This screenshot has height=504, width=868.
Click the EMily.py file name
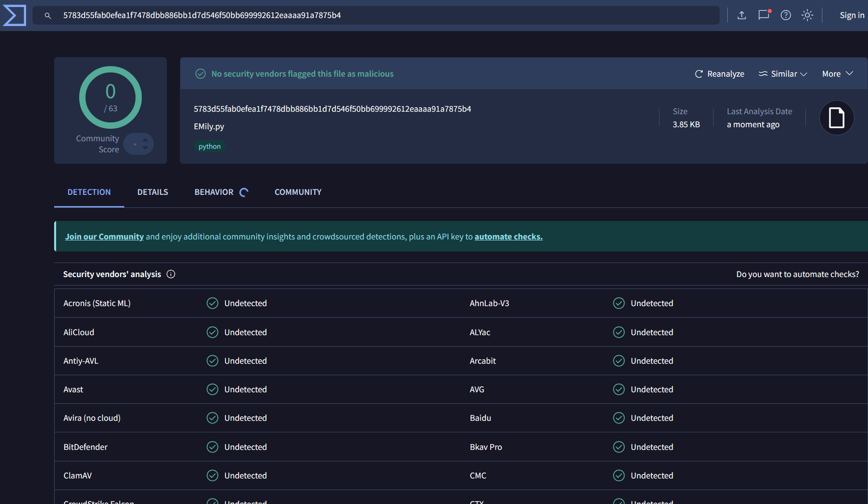[209, 126]
